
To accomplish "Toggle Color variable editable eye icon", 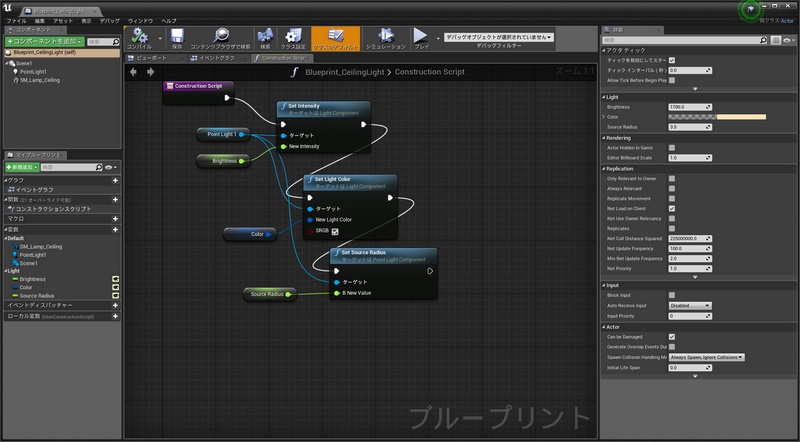I will (115, 287).
